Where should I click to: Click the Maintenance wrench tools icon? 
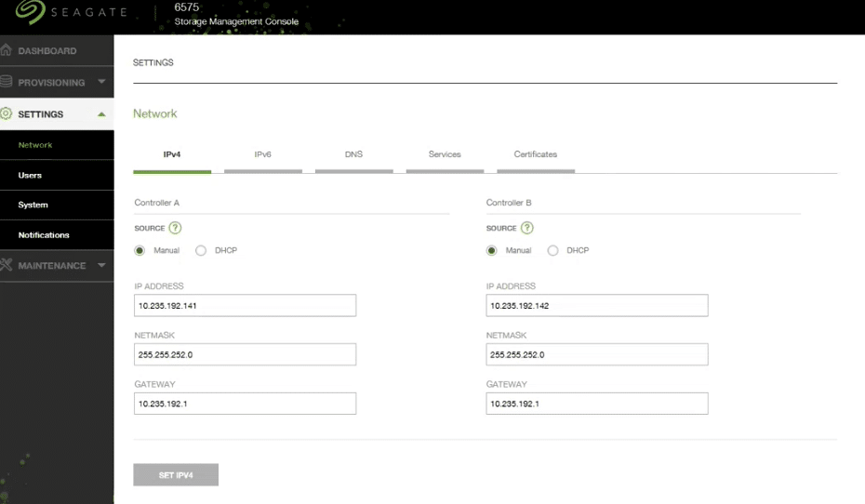pos(7,265)
